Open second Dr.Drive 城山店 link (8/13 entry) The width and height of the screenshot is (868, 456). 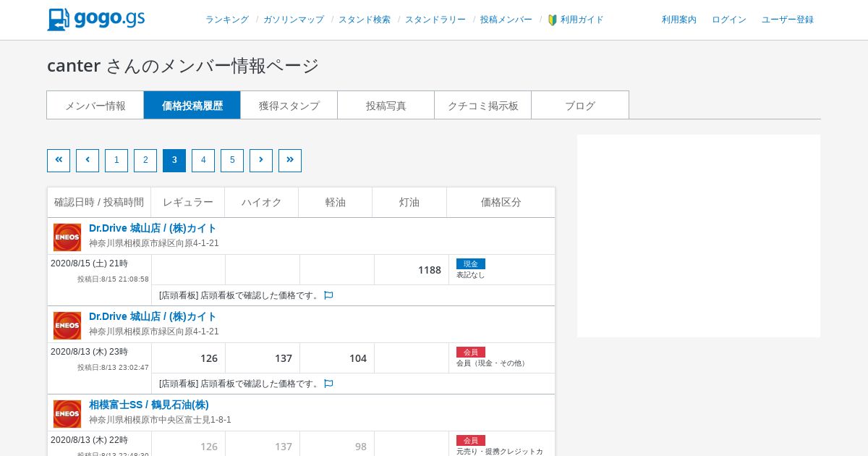pyautogui.click(x=153, y=316)
